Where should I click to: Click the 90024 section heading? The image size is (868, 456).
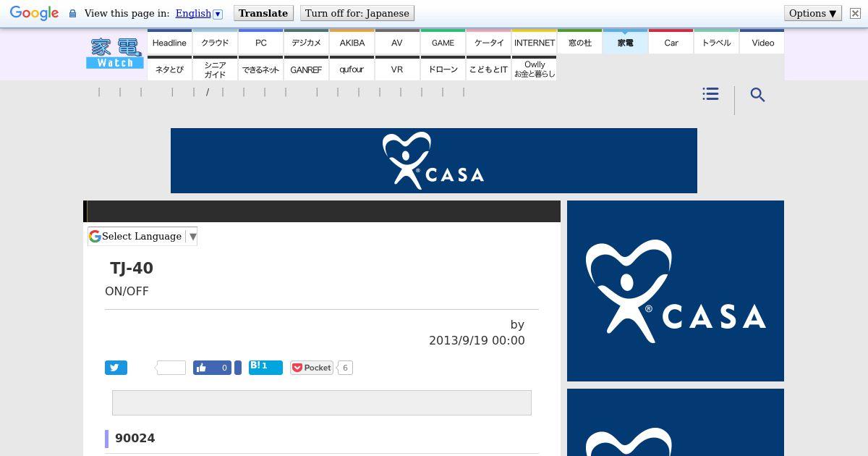coord(135,438)
